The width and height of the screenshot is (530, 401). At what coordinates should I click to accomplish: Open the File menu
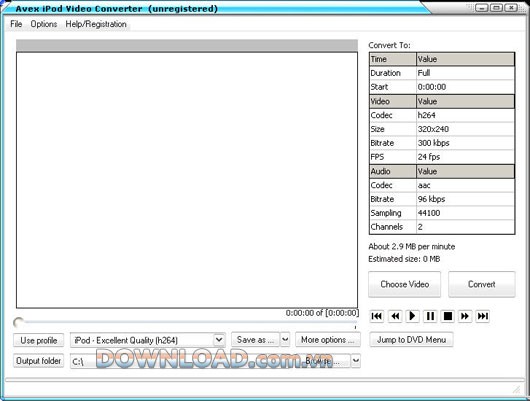16,24
